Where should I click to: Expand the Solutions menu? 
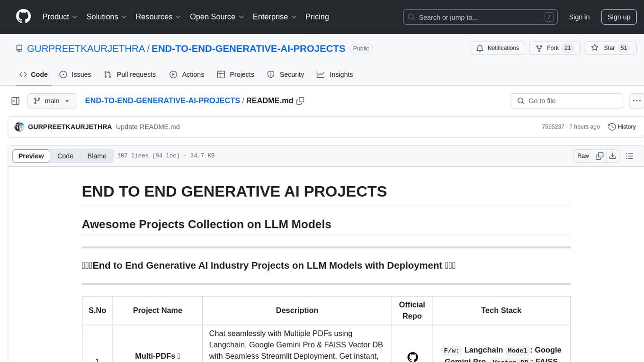click(107, 17)
